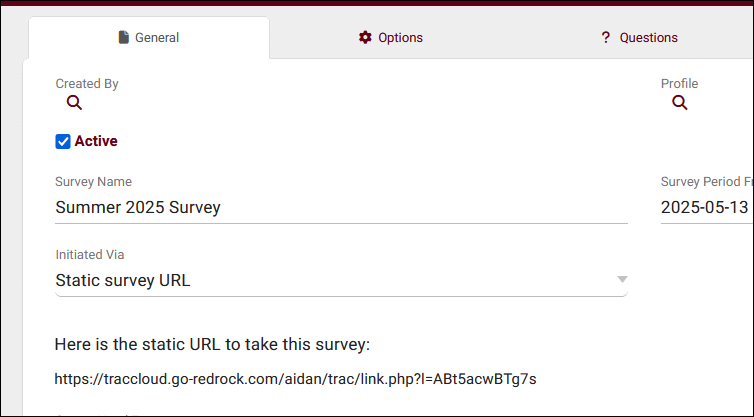Image resolution: width=754 pixels, height=417 pixels.
Task: Open the Created By search magnifier
Action: pos(74,103)
